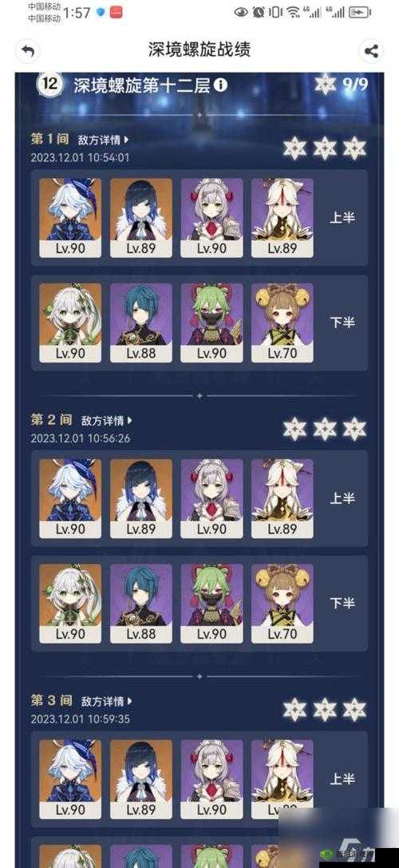Viewport: 399px width, 868px height.
Task: Select the 下半 label in 第2间
Action: [342, 603]
